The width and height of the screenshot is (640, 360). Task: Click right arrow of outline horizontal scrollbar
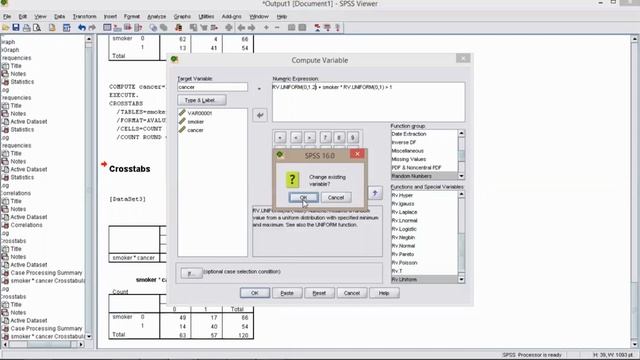[x=81, y=344]
